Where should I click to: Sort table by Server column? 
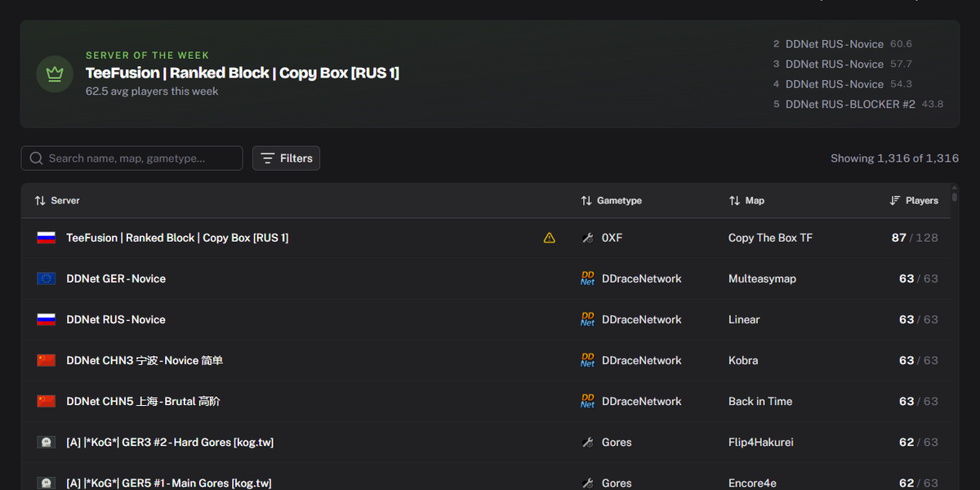click(x=57, y=200)
